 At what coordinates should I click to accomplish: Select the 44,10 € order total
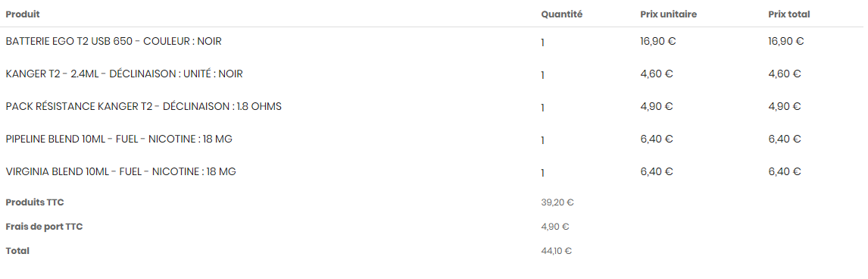[557, 251]
